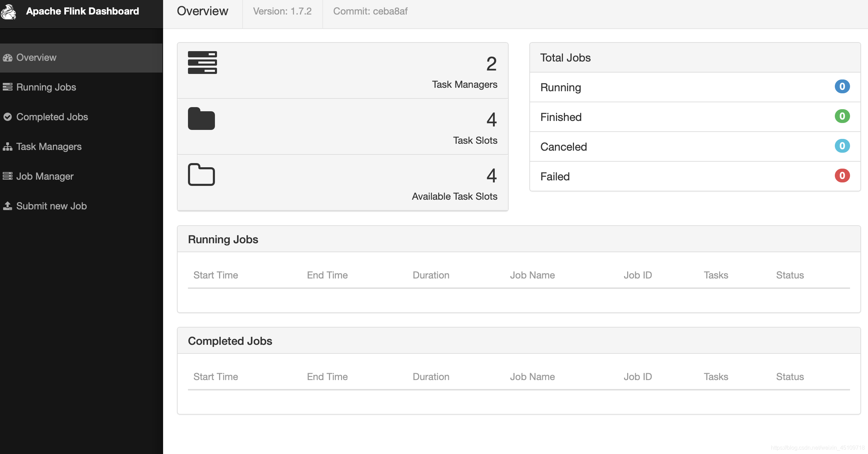Click Job ID header in Completed Jobs table
The image size is (868, 454).
coord(638,377)
